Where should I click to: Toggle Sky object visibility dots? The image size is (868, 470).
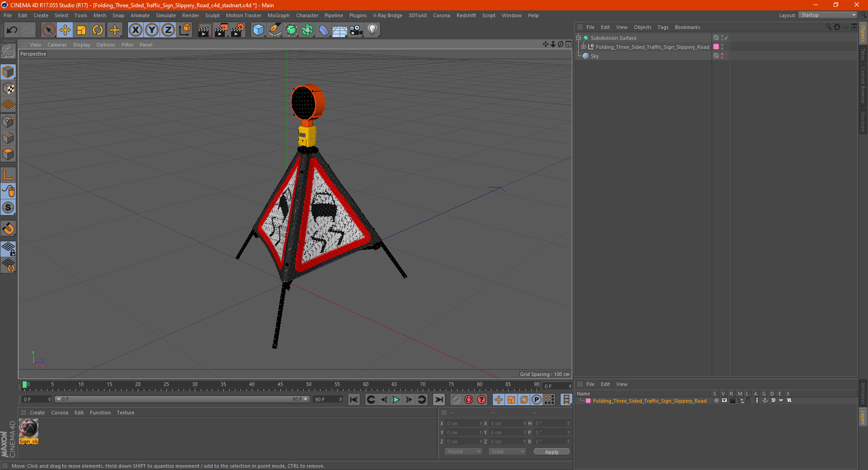(722, 56)
